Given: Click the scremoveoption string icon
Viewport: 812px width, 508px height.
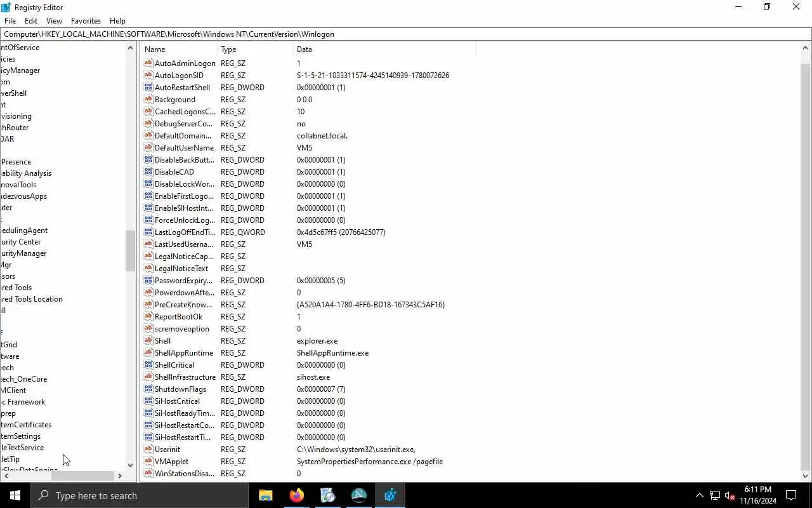Looking at the screenshot, I should 148,328.
